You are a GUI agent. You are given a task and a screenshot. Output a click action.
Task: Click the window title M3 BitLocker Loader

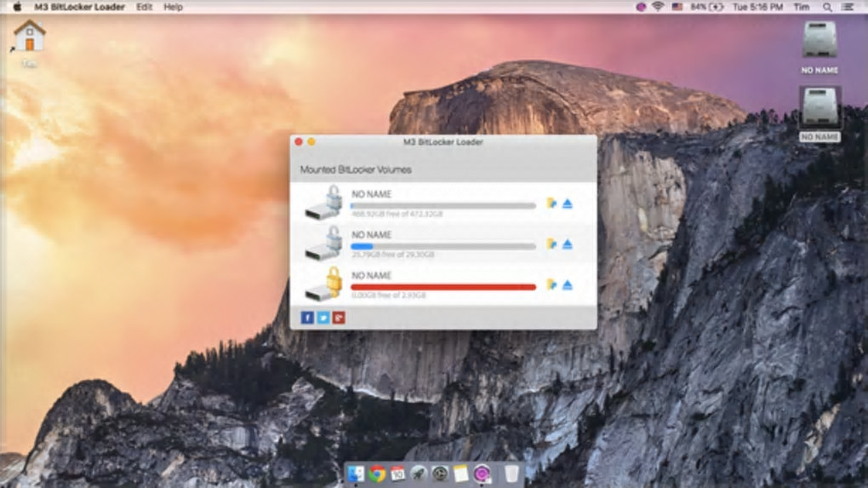(443, 142)
